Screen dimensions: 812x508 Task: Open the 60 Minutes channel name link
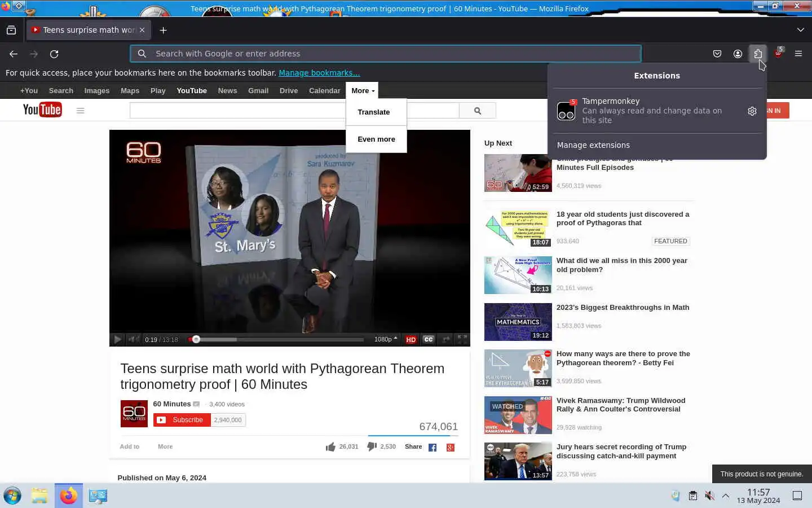(x=172, y=404)
